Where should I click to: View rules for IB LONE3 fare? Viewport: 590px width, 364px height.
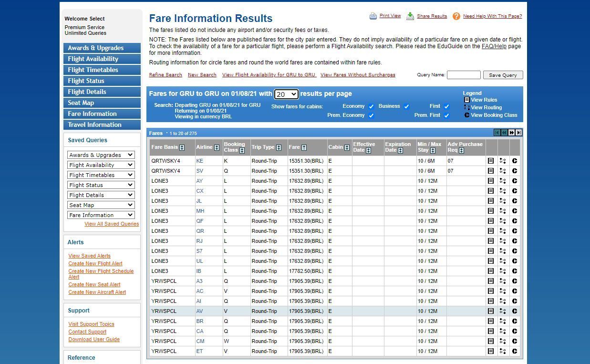pos(490,271)
